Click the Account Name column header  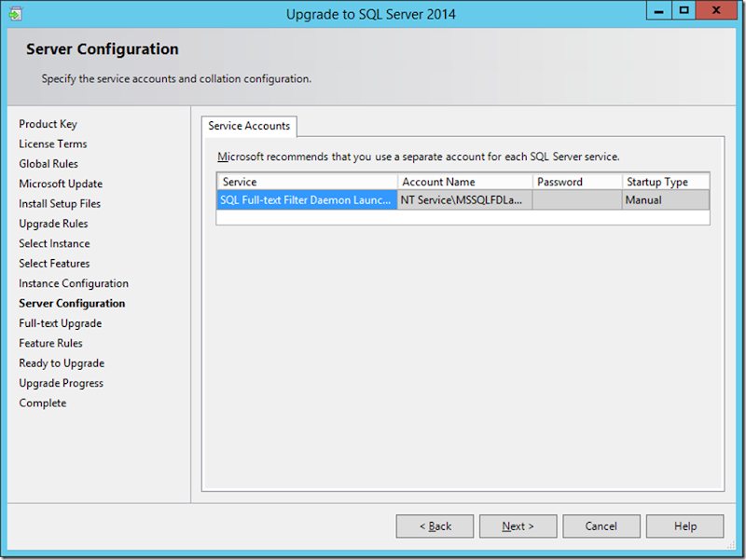point(464,182)
